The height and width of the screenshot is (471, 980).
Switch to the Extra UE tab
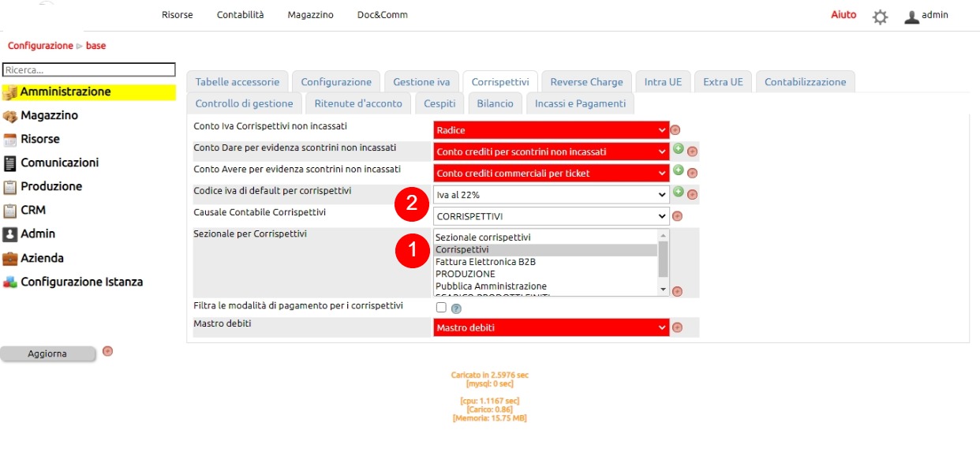coord(723,82)
